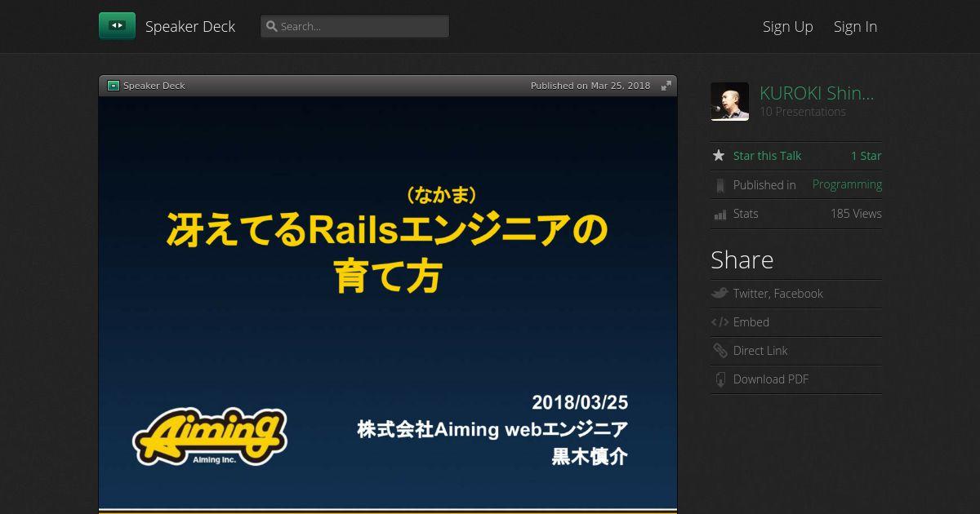Open the Programming category link

click(847, 184)
